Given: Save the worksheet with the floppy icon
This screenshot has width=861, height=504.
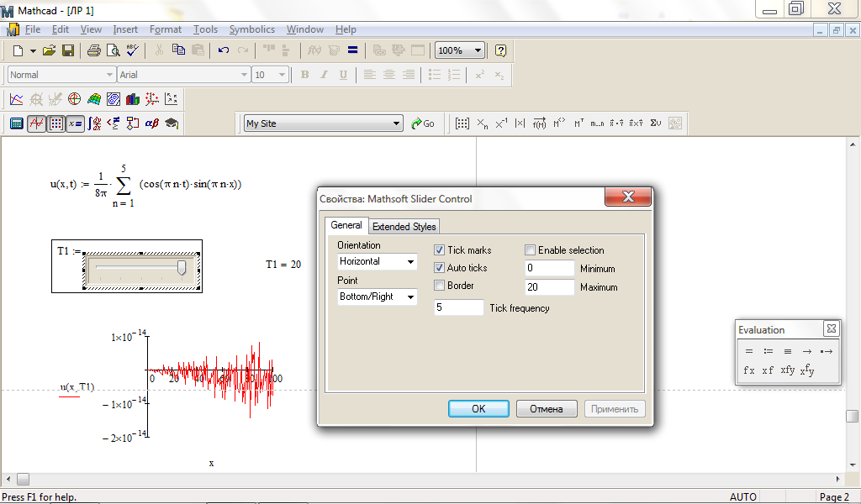Looking at the screenshot, I should (x=68, y=50).
